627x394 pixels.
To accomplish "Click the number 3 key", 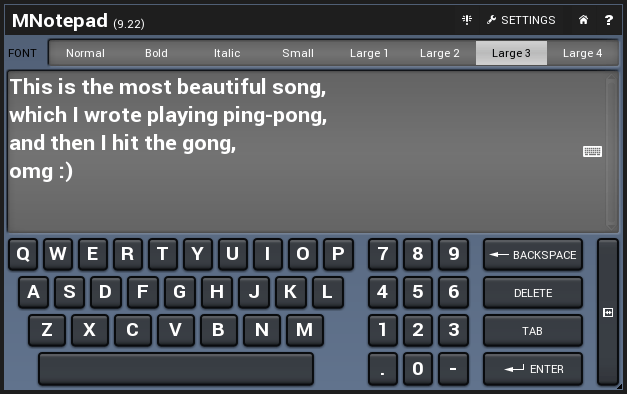I will tap(453, 330).
